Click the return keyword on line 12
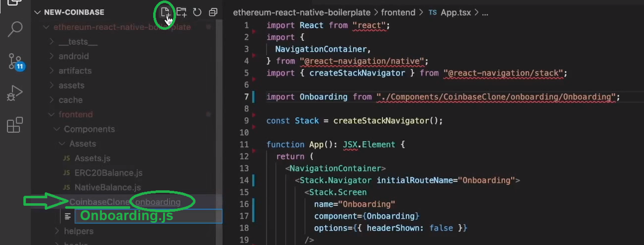 tap(290, 157)
